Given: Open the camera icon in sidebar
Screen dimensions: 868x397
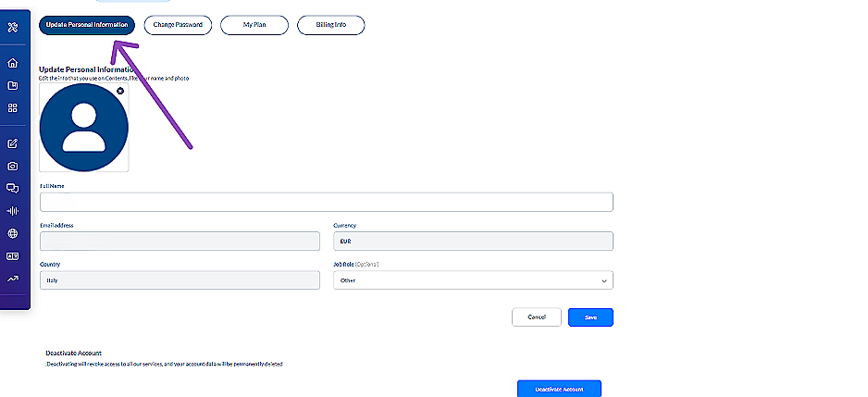Looking at the screenshot, I should (x=13, y=167).
